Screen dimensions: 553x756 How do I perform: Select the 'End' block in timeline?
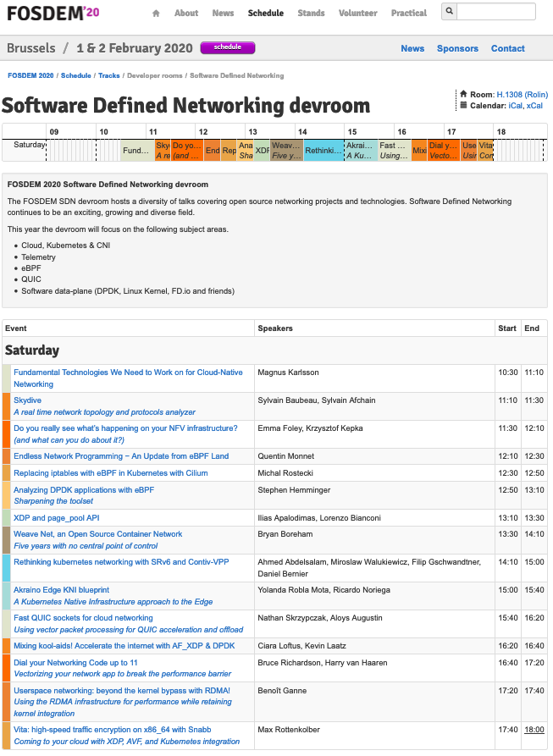tap(212, 151)
